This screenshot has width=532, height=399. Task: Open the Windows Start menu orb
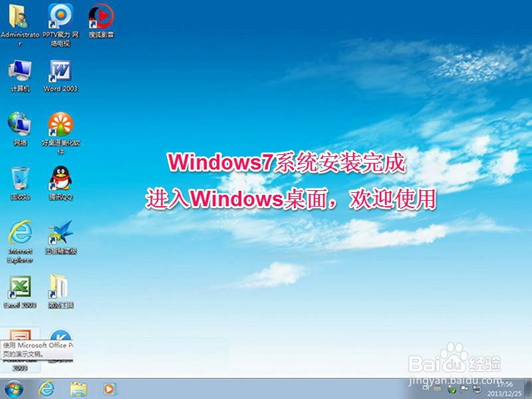pos(13,389)
